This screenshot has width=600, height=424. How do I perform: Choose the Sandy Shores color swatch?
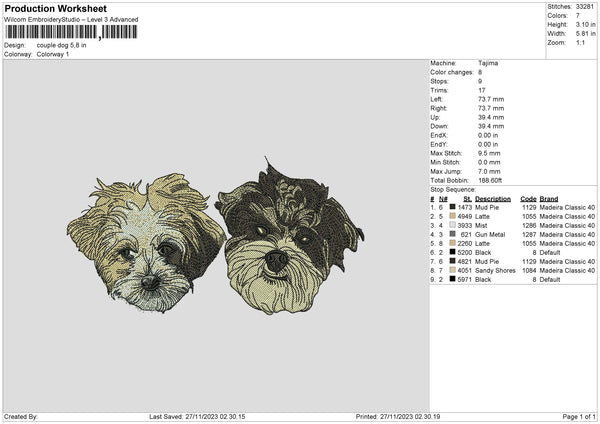[x=455, y=270]
